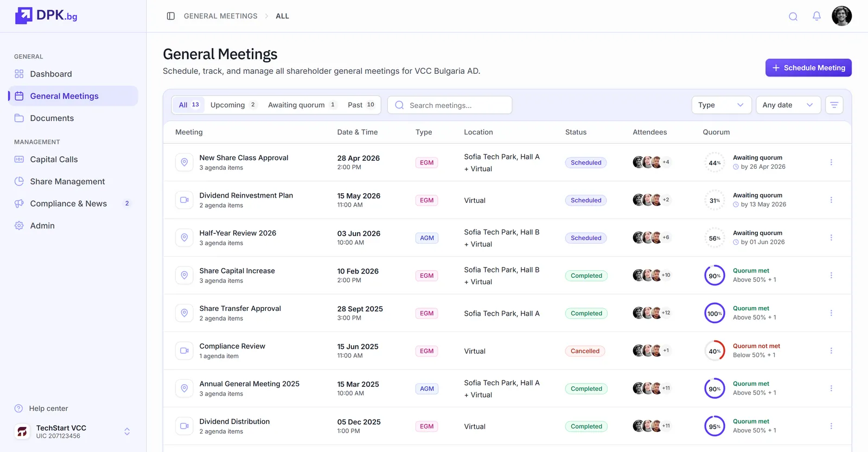Screen dimensions: 868x452
Task: Select the 'Quorum not met' label
Action: [x=756, y=346]
